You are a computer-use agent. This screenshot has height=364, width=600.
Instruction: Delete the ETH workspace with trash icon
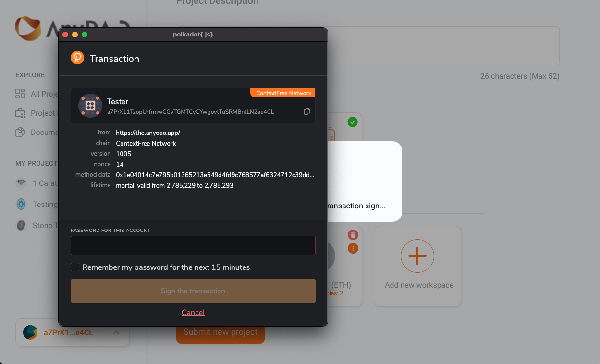pos(353,235)
